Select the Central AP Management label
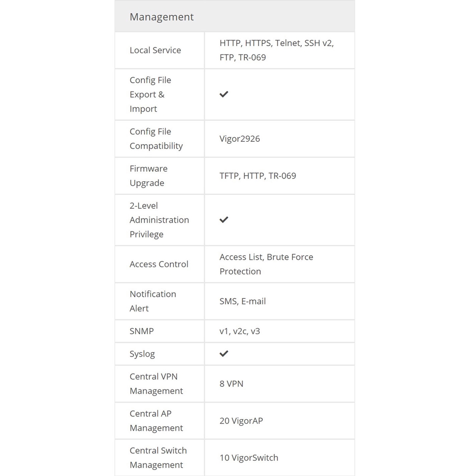Screen dimensions: 476x476 156,421
